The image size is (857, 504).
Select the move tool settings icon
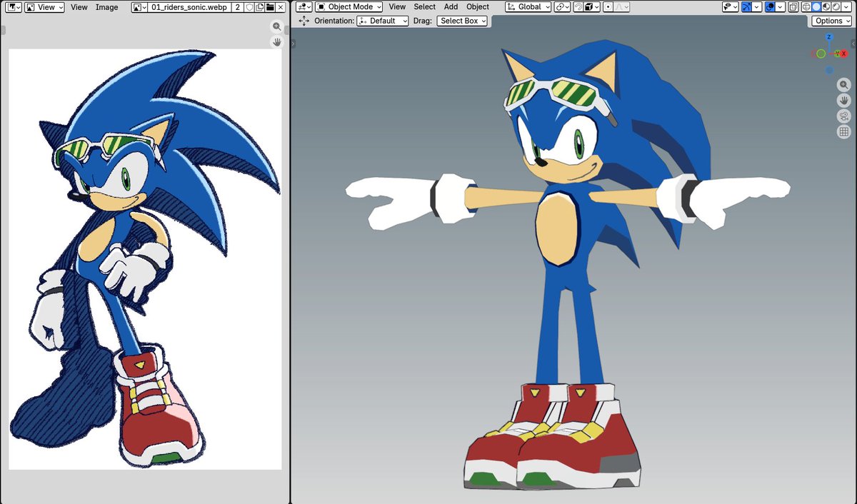304,21
